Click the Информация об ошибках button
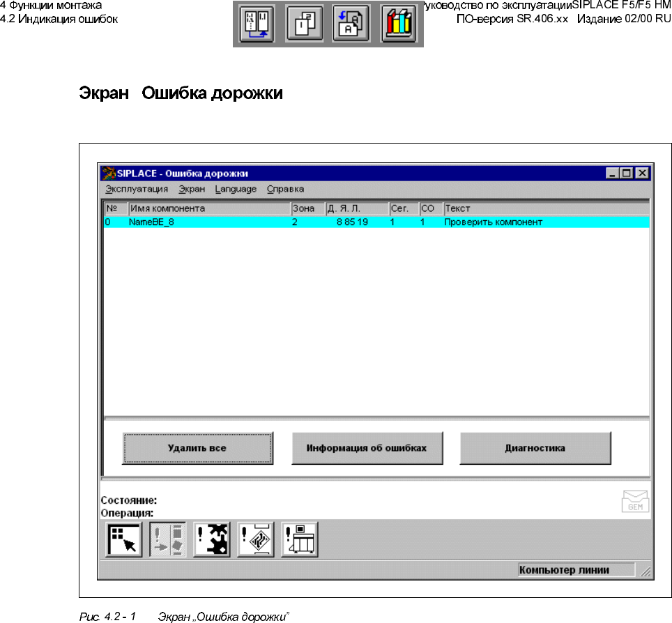Screen dimensions: 672x623 [367, 448]
